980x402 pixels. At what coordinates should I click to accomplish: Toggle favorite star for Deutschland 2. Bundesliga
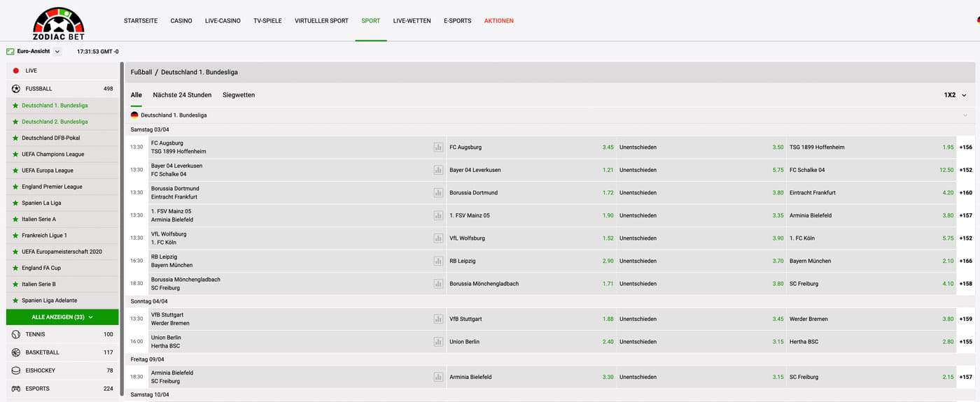tap(15, 122)
